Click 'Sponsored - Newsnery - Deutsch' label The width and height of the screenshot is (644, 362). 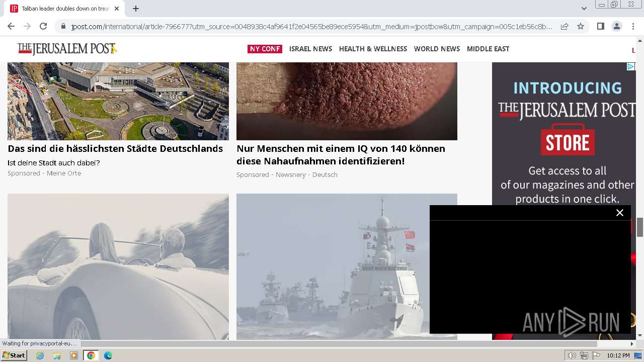(x=287, y=174)
